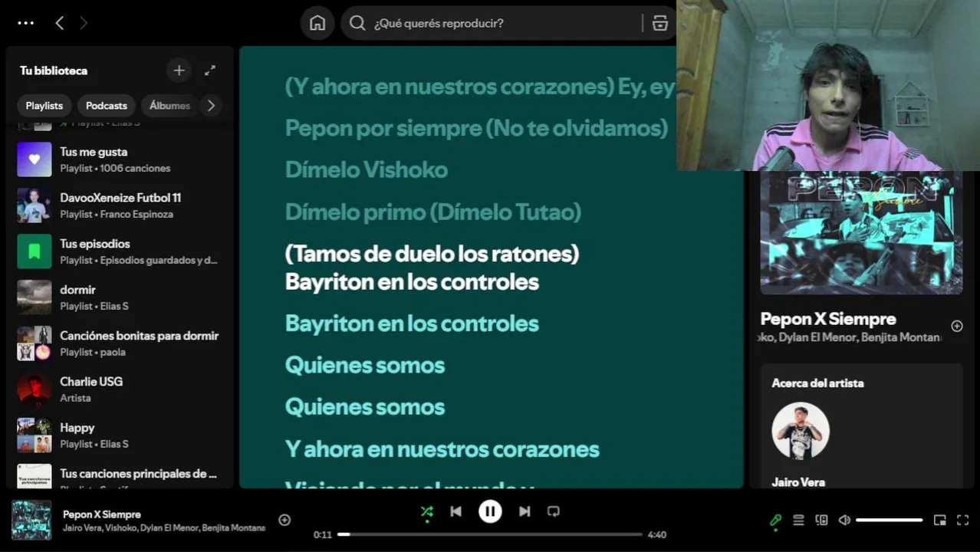Open the Charlie USG artist
980x552 pixels.
pos(120,389)
